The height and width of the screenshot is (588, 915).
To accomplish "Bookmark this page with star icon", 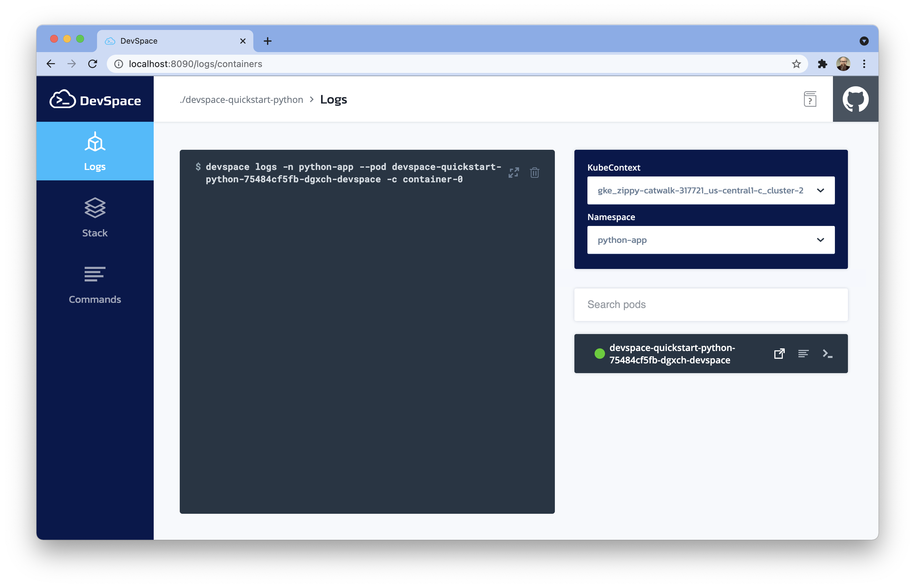I will (796, 64).
